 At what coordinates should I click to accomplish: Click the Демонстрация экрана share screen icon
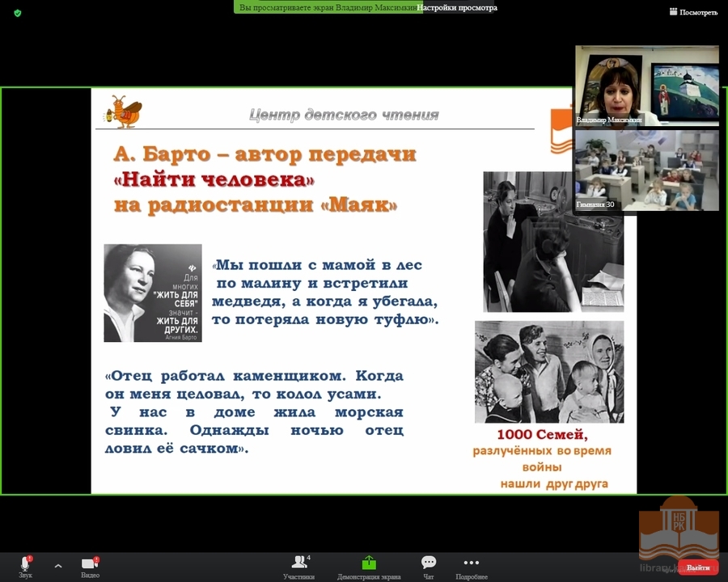tap(369, 563)
